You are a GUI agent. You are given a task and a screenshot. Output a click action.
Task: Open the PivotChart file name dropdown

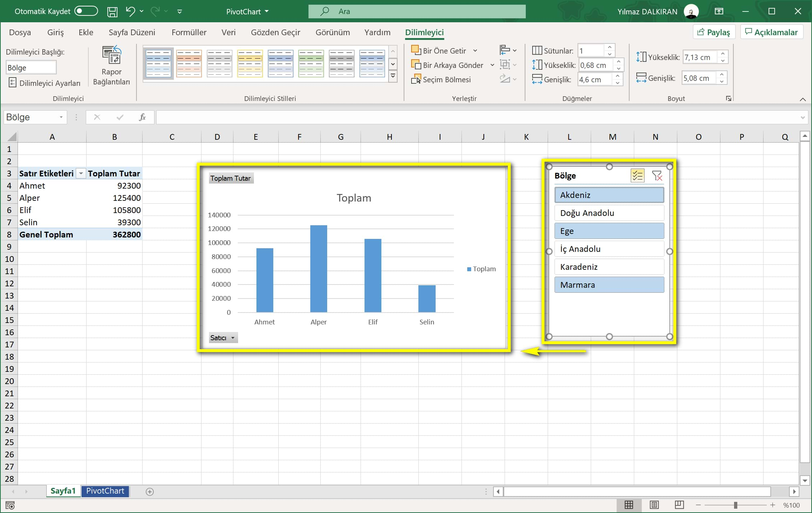267,11
